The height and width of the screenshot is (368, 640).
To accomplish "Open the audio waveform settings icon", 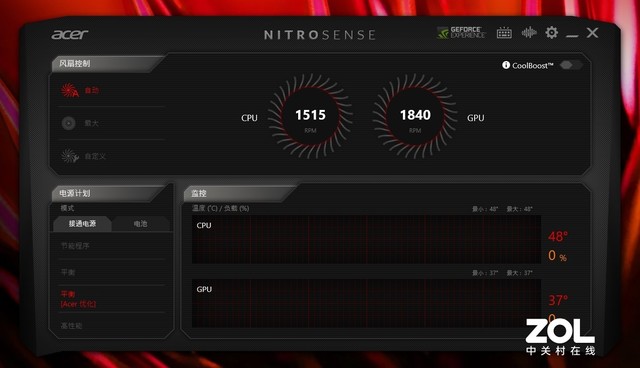I will (x=529, y=32).
